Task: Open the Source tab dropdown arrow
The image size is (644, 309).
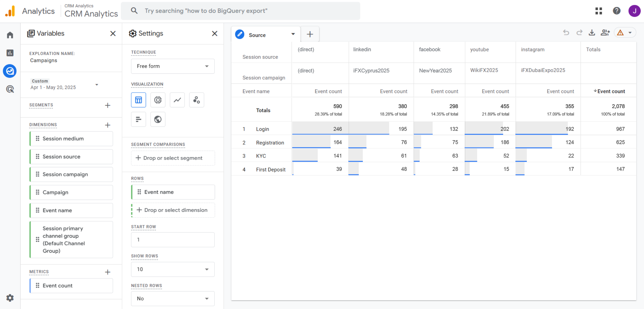Action: pos(293,34)
